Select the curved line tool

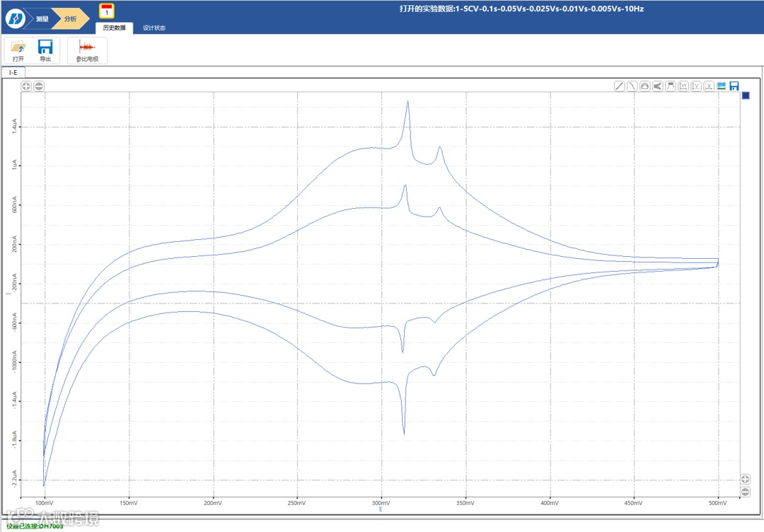(x=632, y=86)
